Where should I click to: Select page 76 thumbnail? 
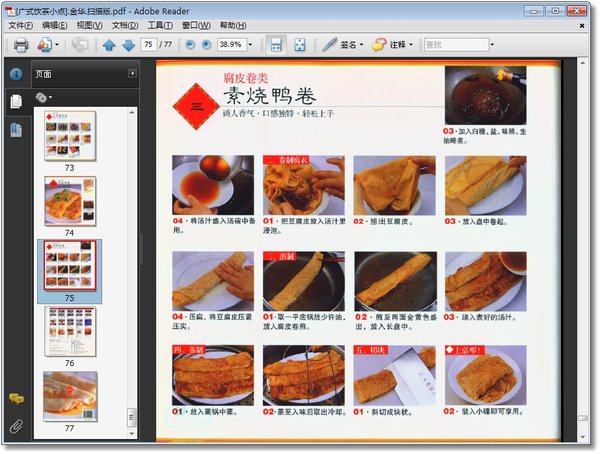tap(70, 332)
